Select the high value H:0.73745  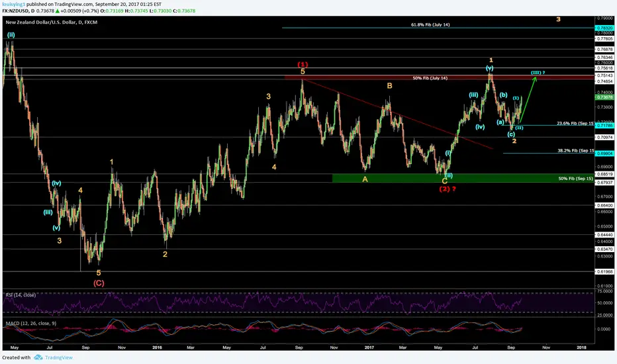click(136, 11)
